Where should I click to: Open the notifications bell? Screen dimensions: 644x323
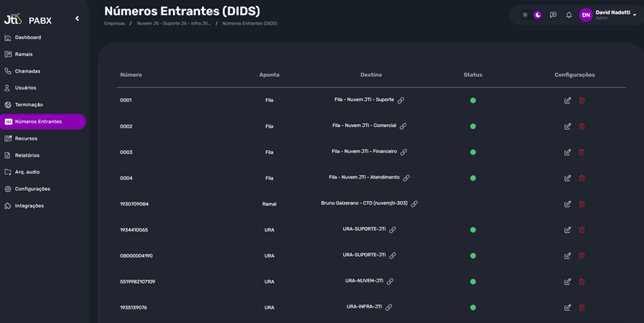coord(569,15)
